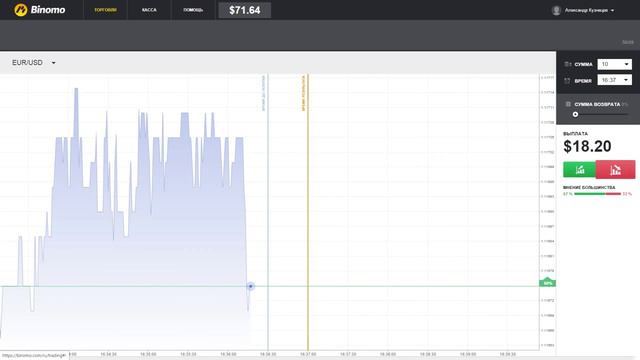Screen dimensions: 640x360
Task: Click the Сумма возврата slider handle
Action: [575, 115]
